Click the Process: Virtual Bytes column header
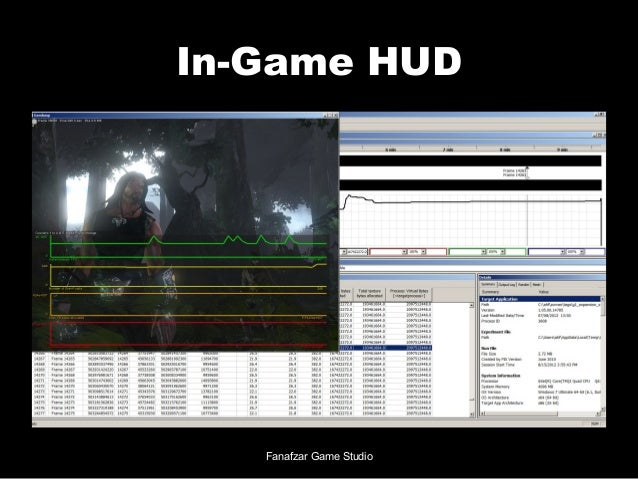Image resolution: width=638 pixels, height=479 pixels. pyautogui.click(x=409, y=293)
